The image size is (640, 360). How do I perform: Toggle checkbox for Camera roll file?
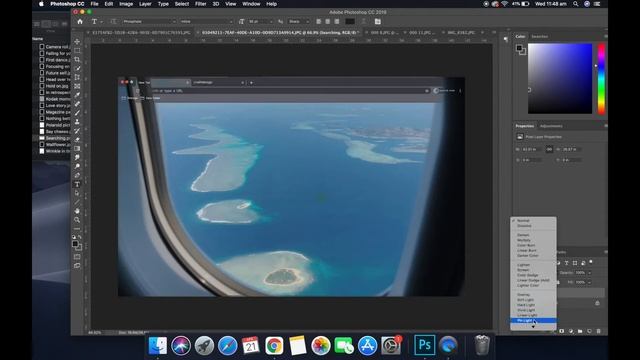42,47
